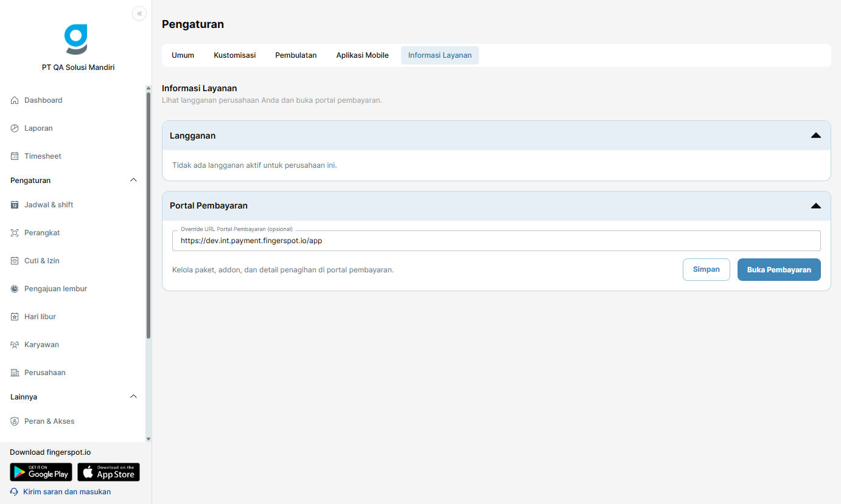This screenshot has height=504, width=841.
Task: Click the Pengajuan lembur clock icon
Action: [15, 289]
